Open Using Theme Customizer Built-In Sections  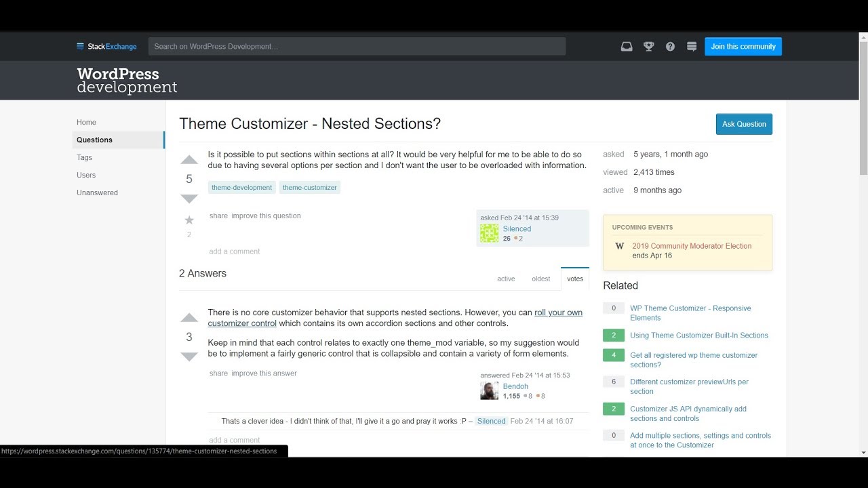[x=699, y=335]
